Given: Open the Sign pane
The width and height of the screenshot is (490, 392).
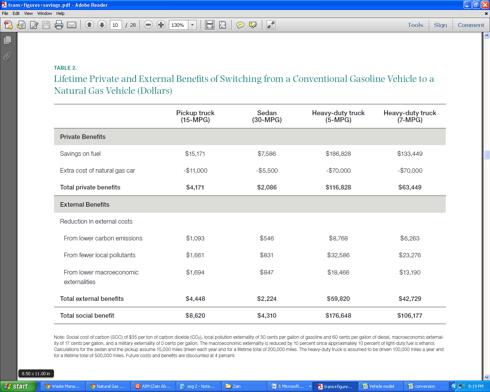Looking at the screenshot, I should click(x=440, y=25).
